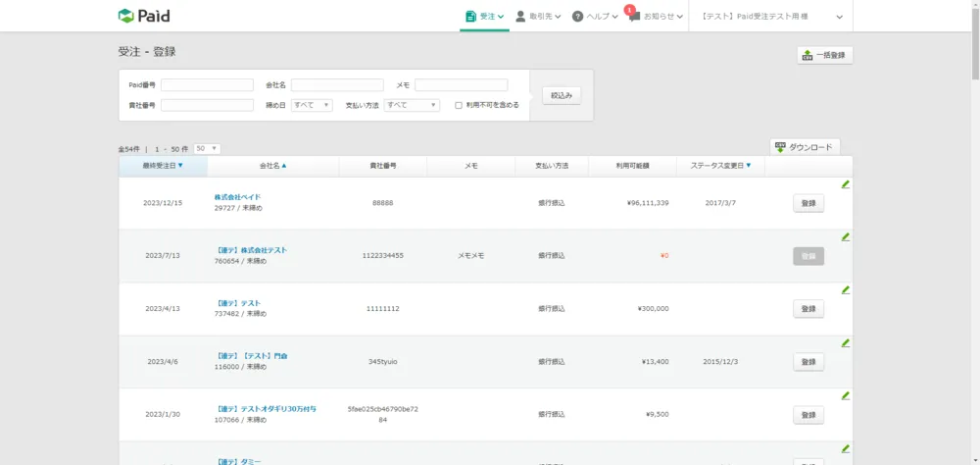Toggle 利用不可を含める checkbox

[459, 105]
